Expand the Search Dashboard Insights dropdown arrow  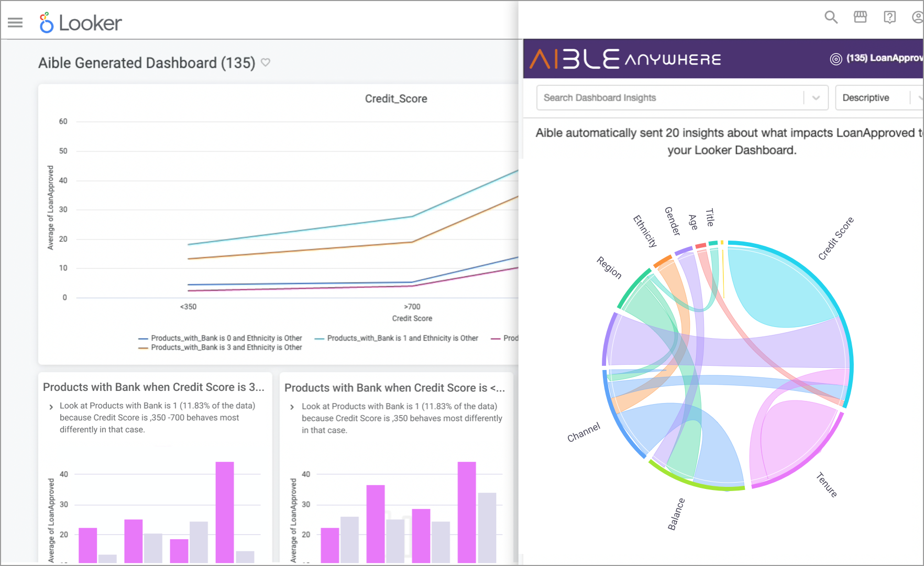point(816,97)
